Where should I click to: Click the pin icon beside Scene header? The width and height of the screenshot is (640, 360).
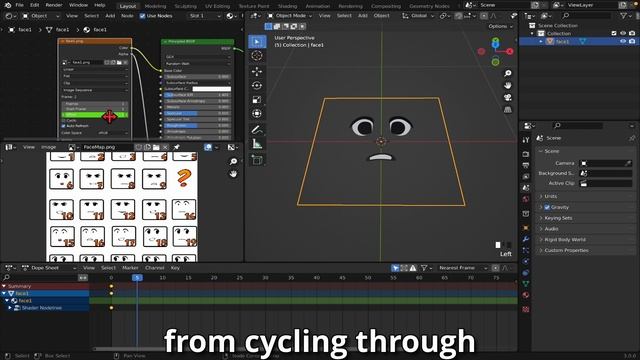tap(632, 138)
